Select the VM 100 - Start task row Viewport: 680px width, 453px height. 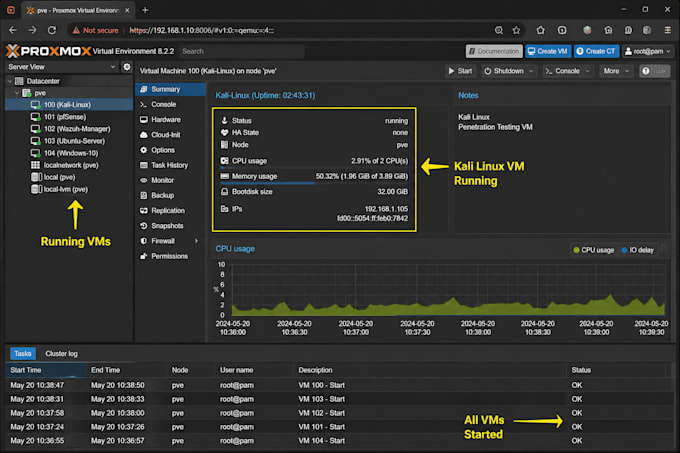click(340, 385)
